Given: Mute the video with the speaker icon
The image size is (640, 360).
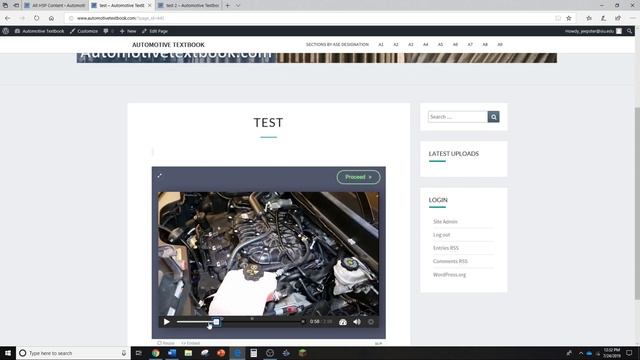Looking at the screenshot, I should pyautogui.click(x=357, y=322).
